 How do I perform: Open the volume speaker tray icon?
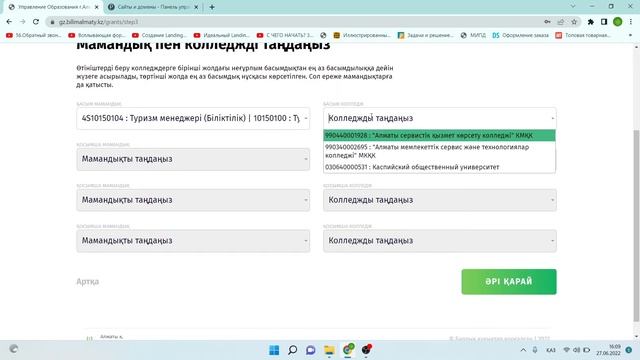(576, 350)
